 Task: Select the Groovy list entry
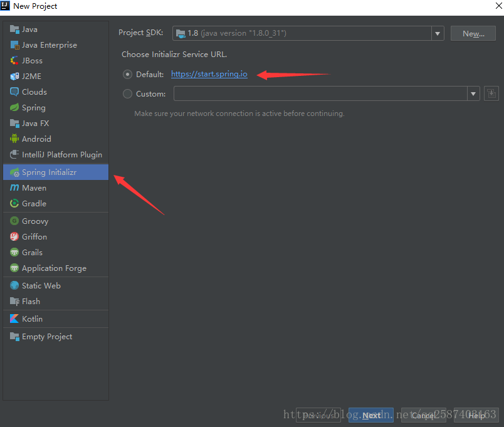pyautogui.click(x=56, y=221)
